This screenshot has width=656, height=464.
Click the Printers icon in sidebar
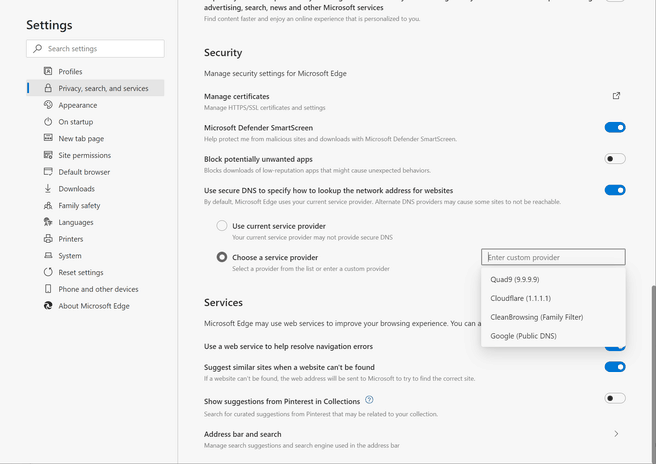tap(48, 238)
